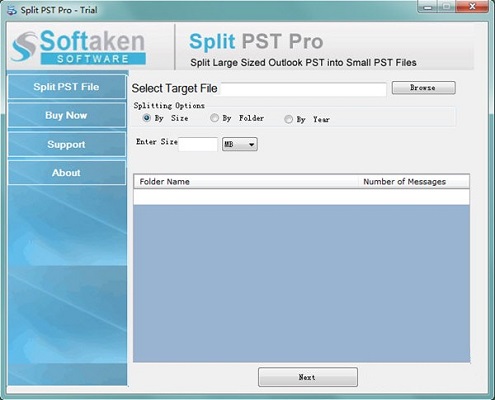Screen dimensions: 495x400
Task: Open the About section in sidebar
Action: click(x=67, y=173)
